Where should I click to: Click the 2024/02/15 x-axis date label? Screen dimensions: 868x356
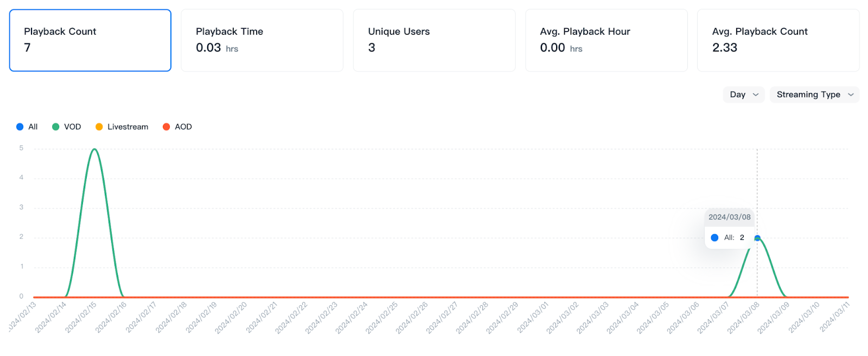pyautogui.click(x=81, y=316)
